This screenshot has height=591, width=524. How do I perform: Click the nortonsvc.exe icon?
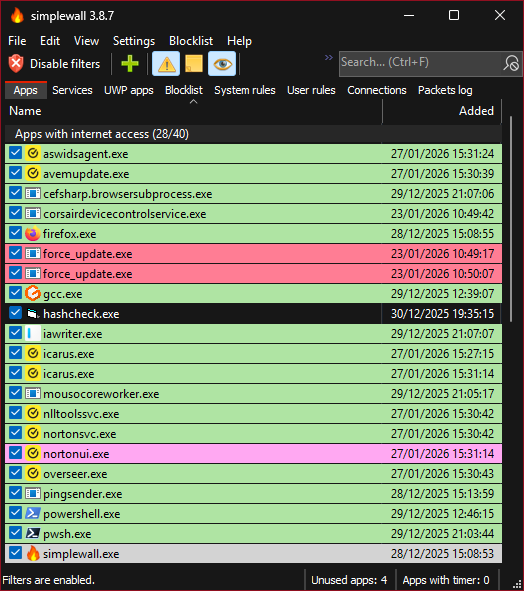coord(33,433)
